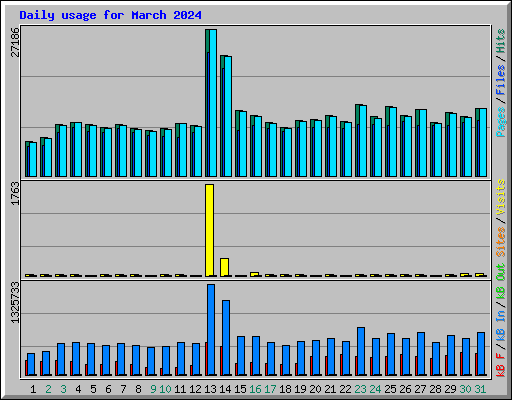Click the green day 31 x-axis label
This screenshot has width=512, height=400.
click(480, 389)
